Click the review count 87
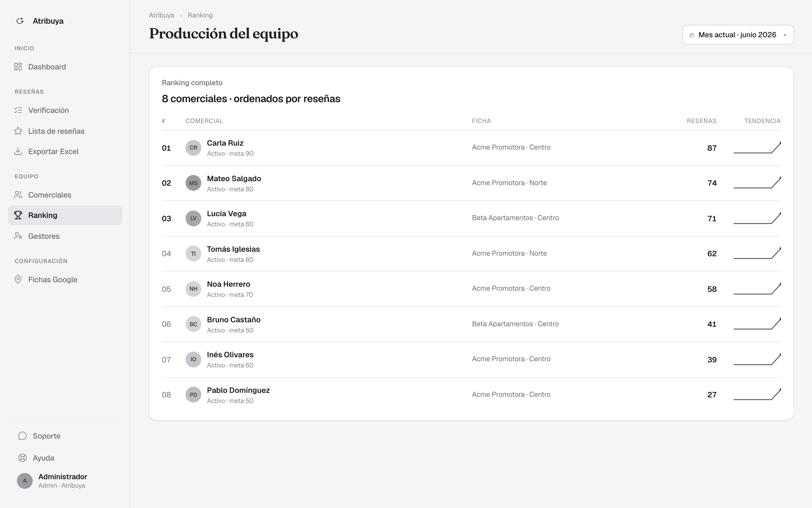812x508 pixels. (x=712, y=148)
